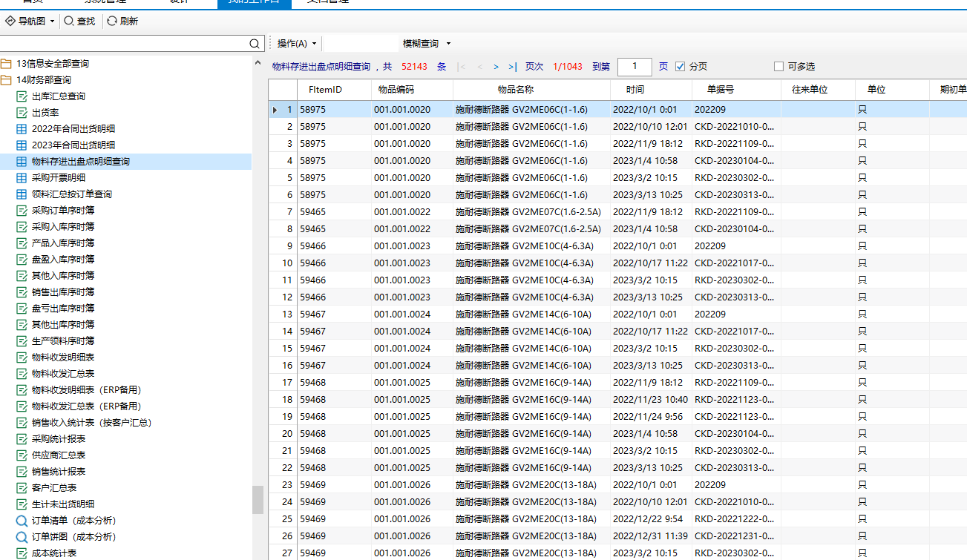This screenshot has height=560, width=967.
Task: Open the 导航图 dropdown arrow
Action: tap(52, 22)
